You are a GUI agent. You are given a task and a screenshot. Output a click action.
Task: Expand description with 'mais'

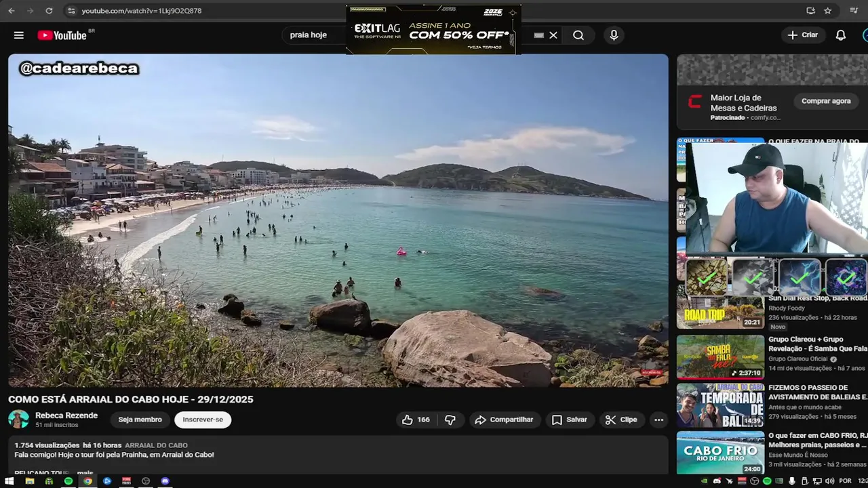(85, 472)
